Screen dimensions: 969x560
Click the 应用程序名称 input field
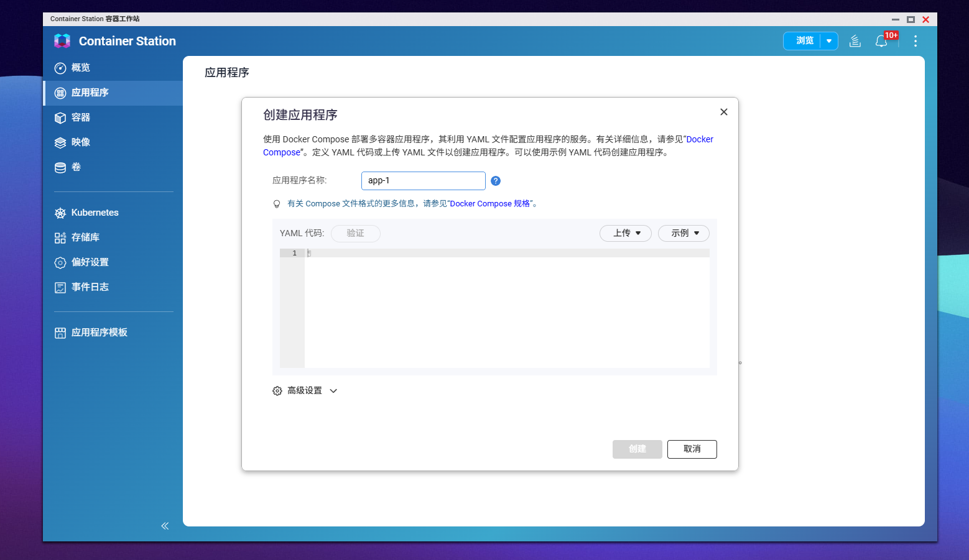(424, 181)
